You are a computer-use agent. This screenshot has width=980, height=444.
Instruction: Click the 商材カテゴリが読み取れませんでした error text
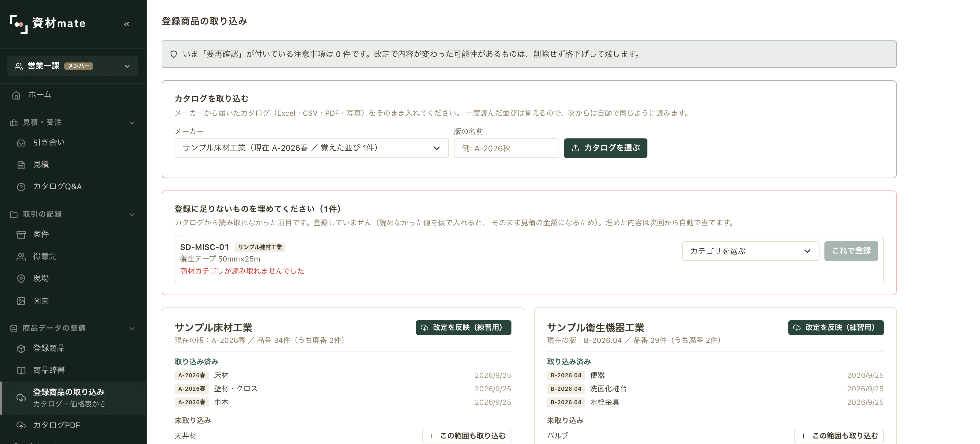click(x=242, y=271)
